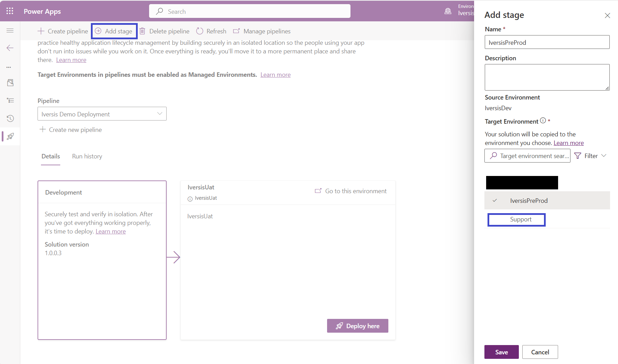Click the IversisDev source environment text
The height and width of the screenshot is (364, 618).
pyautogui.click(x=498, y=108)
